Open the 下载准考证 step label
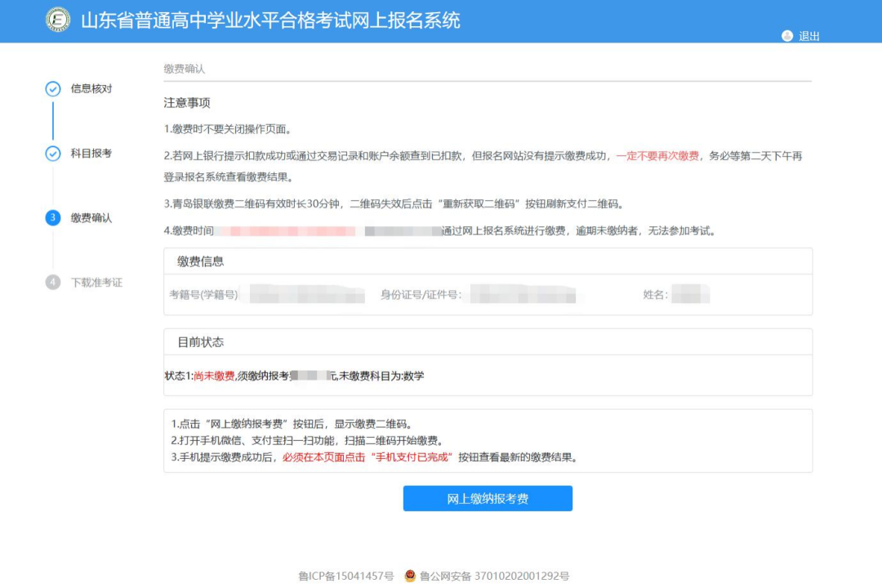 (96, 283)
